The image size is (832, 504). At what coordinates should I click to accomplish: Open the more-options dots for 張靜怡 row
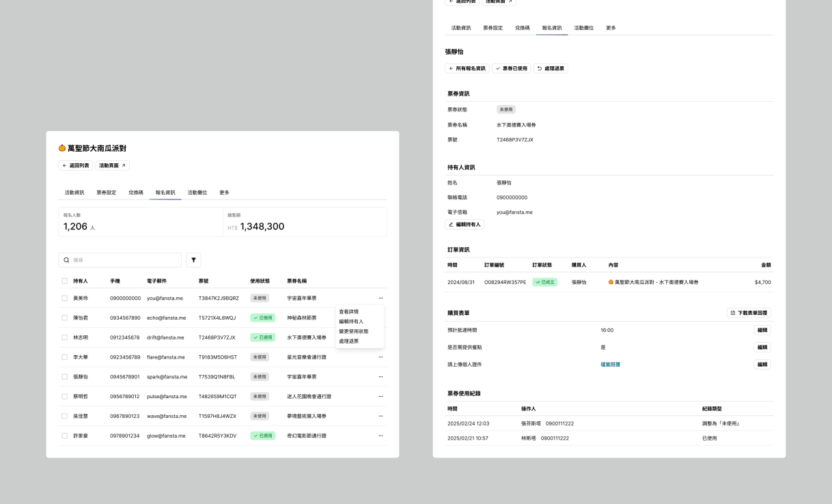[380, 377]
